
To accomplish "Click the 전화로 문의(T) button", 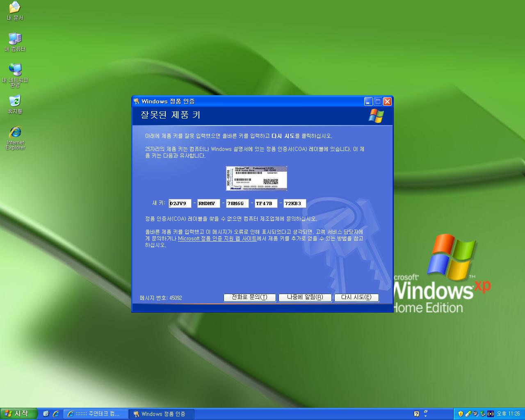I will coord(249,297).
